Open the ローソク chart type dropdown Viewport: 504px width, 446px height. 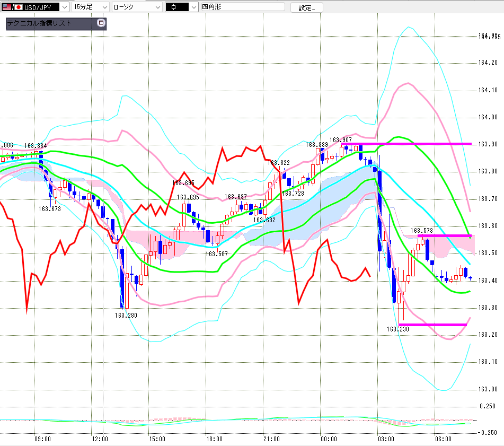click(137, 7)
